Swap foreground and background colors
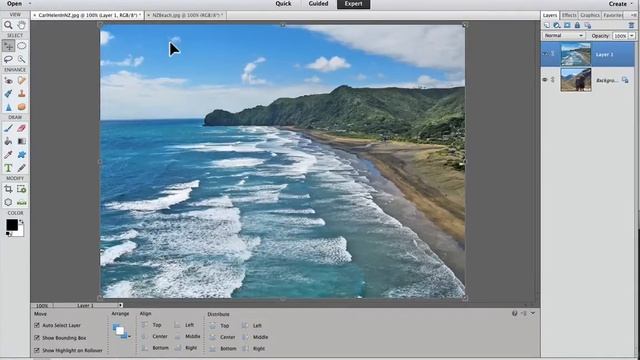640x360 pixels. [x=21, y=222]
